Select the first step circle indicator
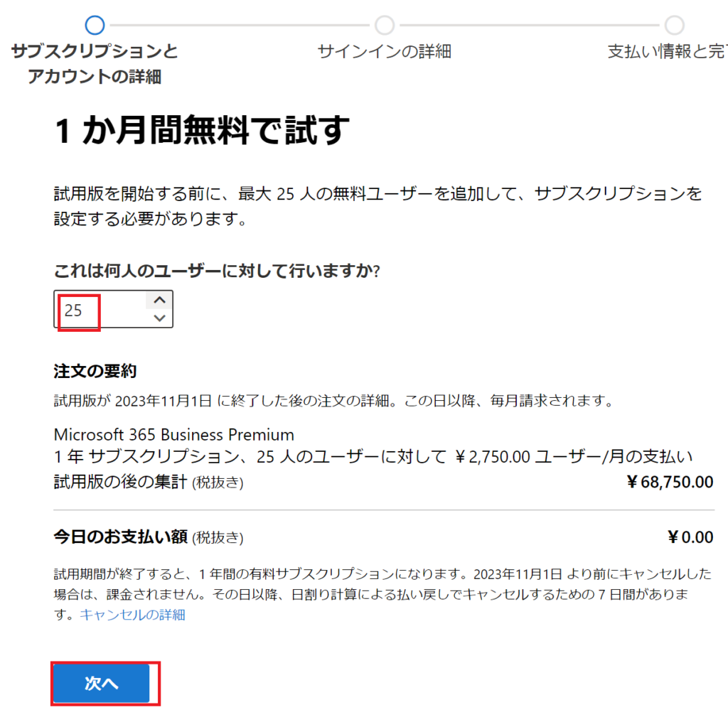 tap(95, 25)
